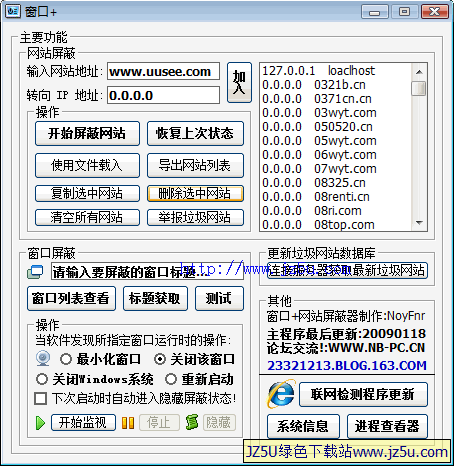Select the 0371cn.cn list entry
Screen dimensions: 454x466
[x=335, y=99]
